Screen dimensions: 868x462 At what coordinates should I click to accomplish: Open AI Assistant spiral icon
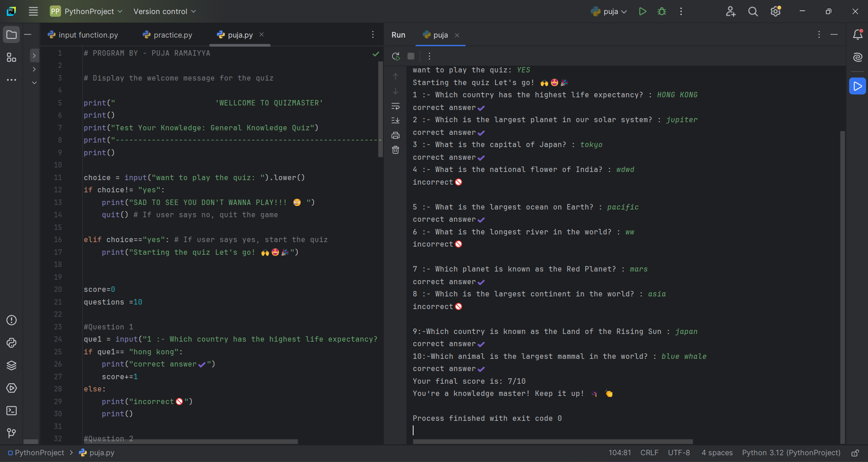point(858,57)
